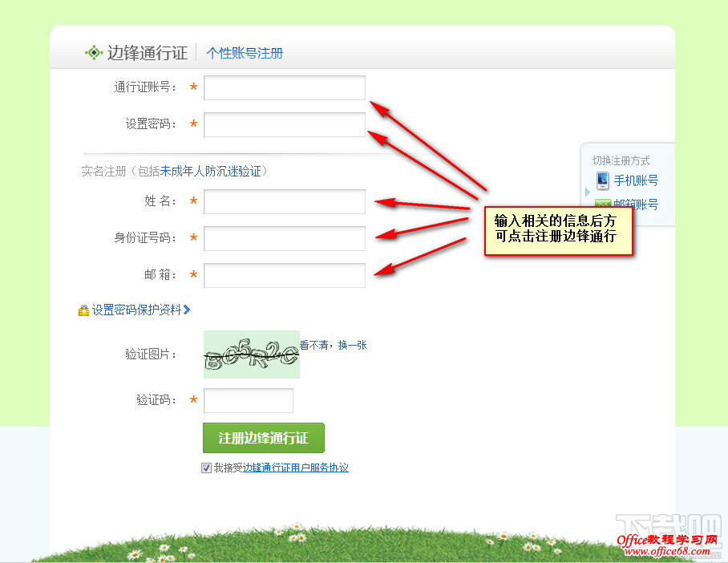Click the 切换注册方式 heading text

click(x=621, y=160)
